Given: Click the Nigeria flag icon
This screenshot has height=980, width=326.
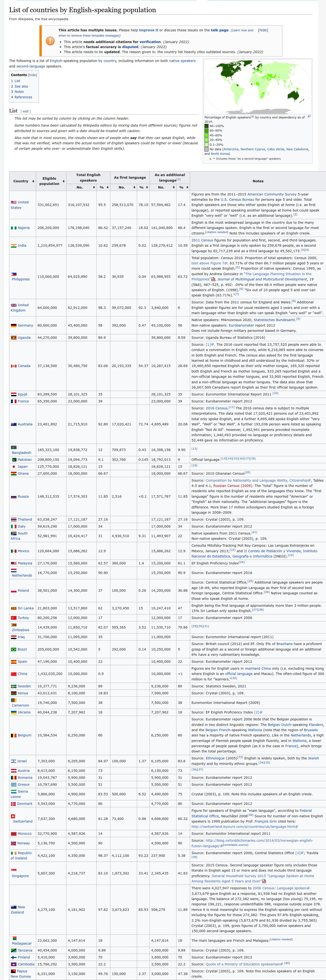Looking at the screenshot, I should [x=14, y=228].
